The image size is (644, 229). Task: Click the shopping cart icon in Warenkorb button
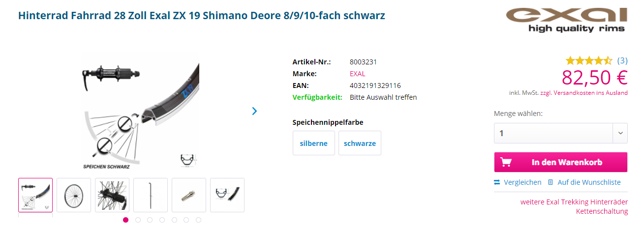[506, 162]
